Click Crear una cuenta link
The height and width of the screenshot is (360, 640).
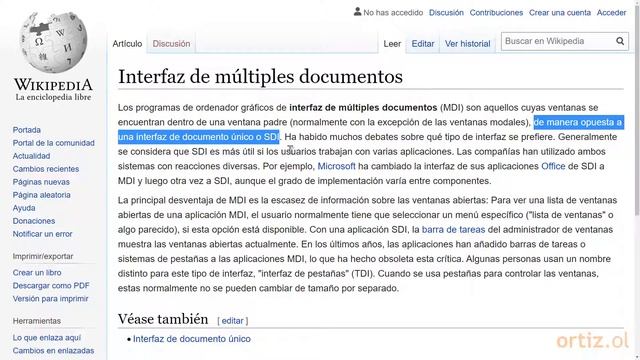pos(560,13)
